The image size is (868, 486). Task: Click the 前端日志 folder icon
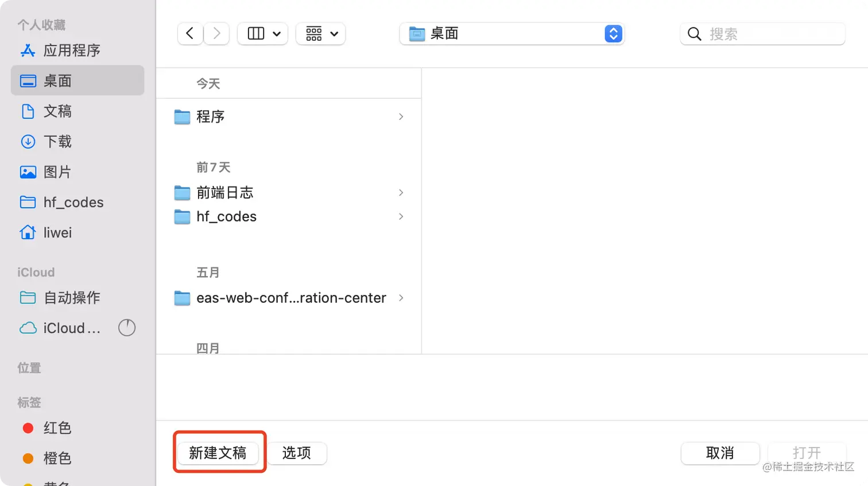coord(182,192)
